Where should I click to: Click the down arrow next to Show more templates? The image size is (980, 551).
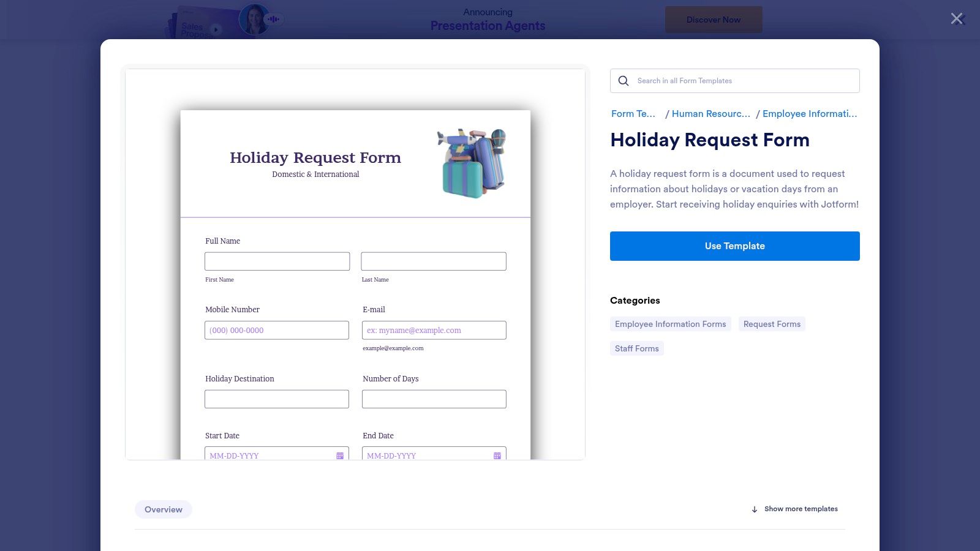(x=754, y=509)
